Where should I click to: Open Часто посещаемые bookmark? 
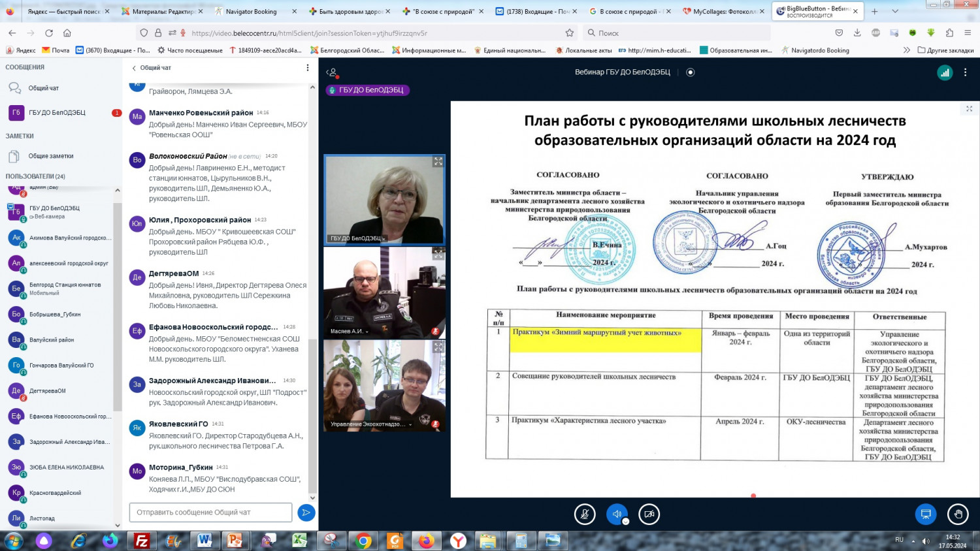189,50
